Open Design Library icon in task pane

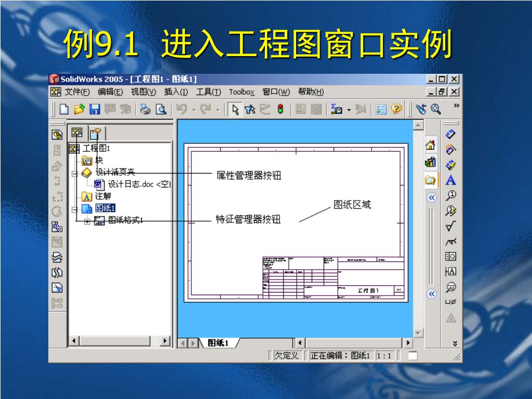click(431, 162)
